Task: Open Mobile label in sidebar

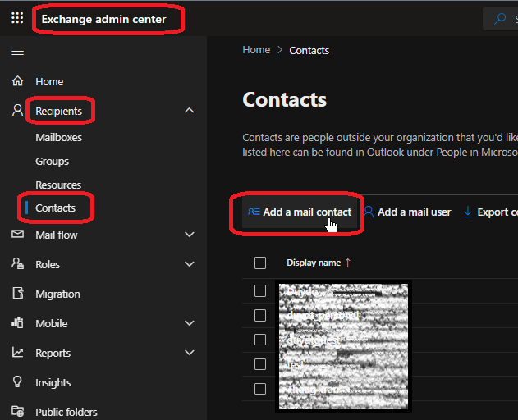Action: tap(52, 323)
